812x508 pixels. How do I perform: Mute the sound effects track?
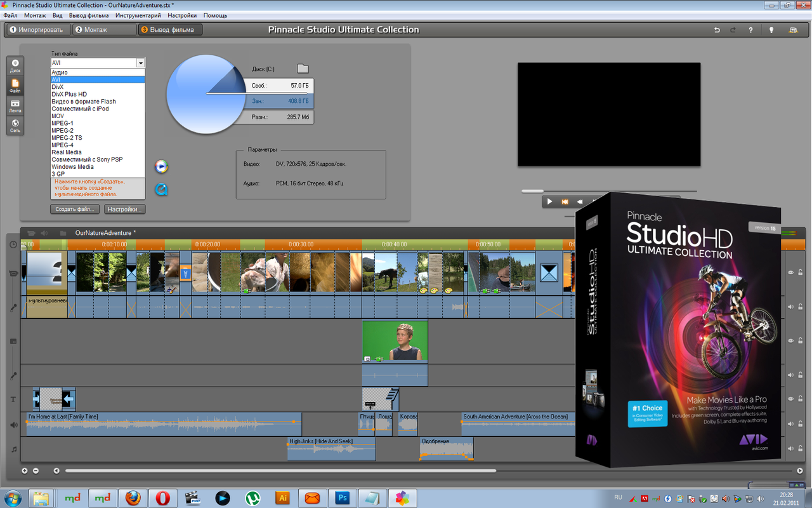(x=790, y=422)
